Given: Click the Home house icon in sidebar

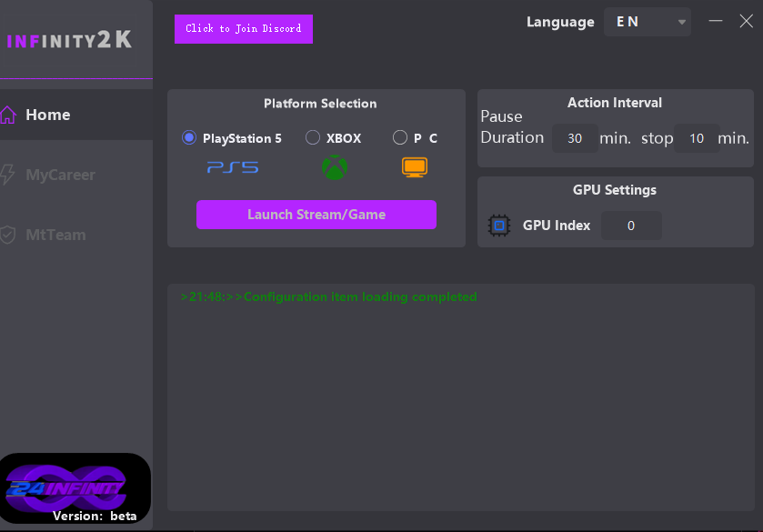Looking at the screenshot, I should click(x=8, y=115).
